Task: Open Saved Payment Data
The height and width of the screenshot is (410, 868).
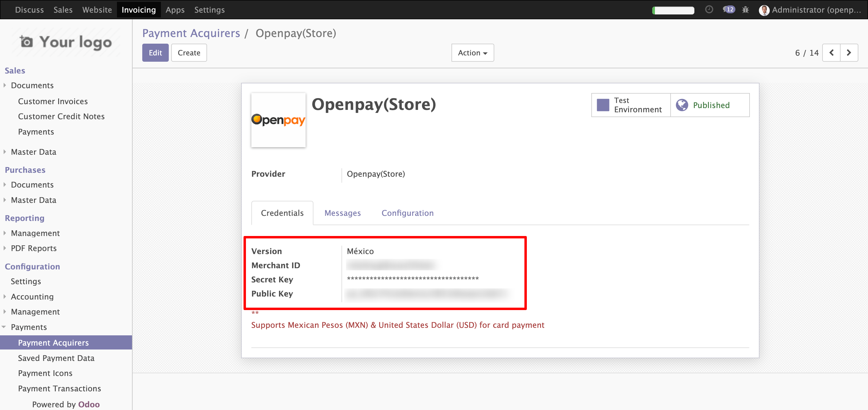Action: pos(56,358)
